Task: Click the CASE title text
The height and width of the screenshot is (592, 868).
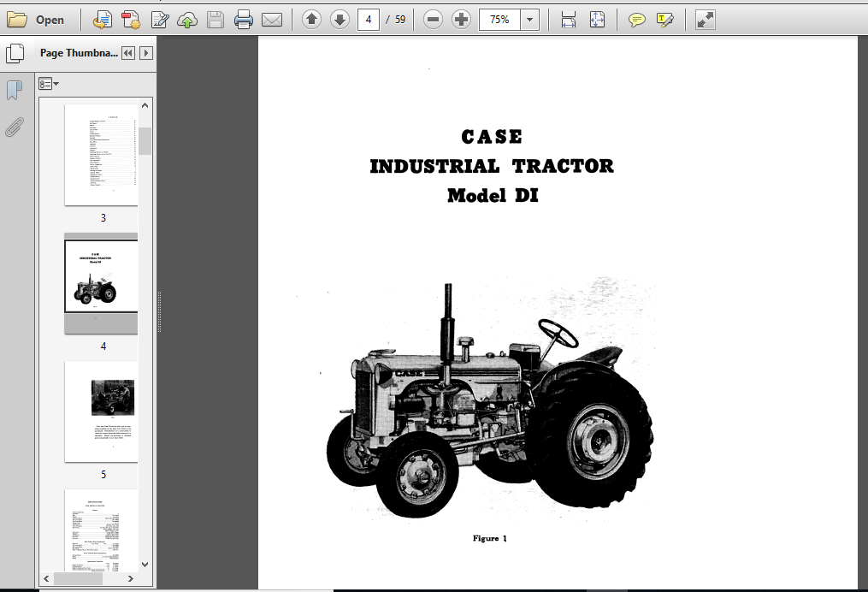Action: pos(492,137)
